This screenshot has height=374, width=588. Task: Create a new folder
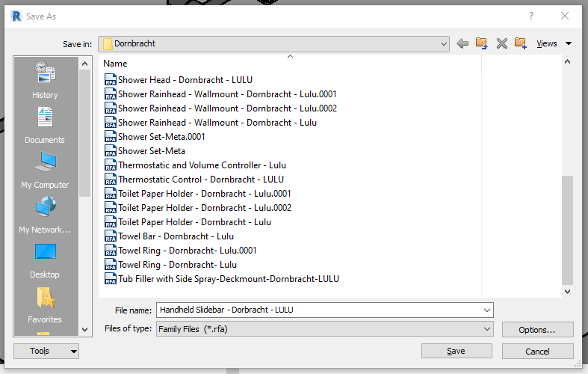(x=521, y=43)
